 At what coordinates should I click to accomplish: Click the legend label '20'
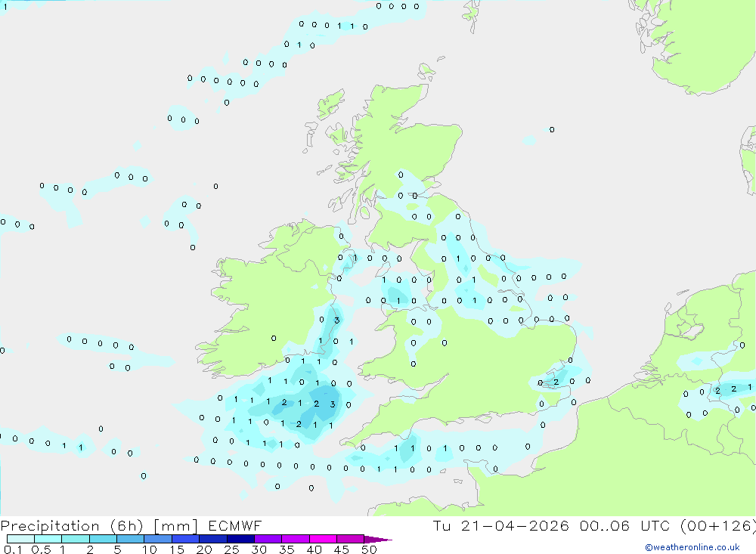204,549
